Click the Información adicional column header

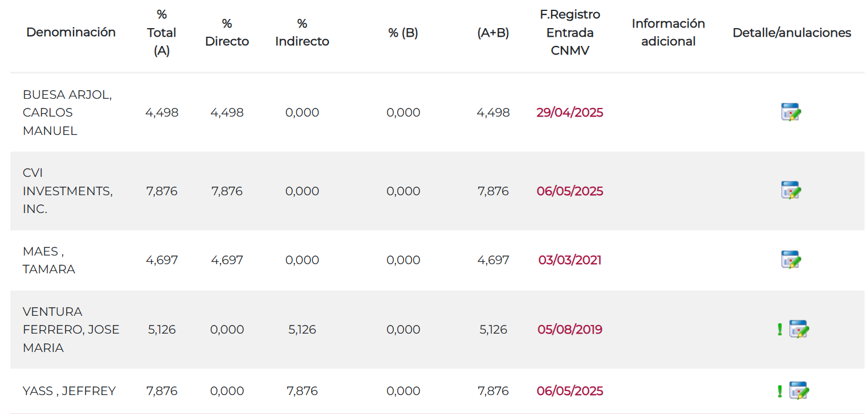click(x=668, y=32)
